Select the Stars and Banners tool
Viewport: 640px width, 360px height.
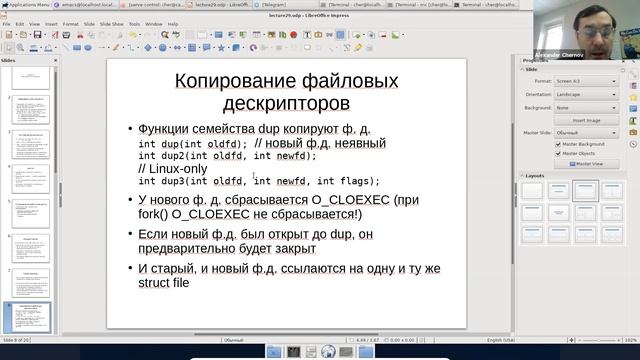coord(221,48)
